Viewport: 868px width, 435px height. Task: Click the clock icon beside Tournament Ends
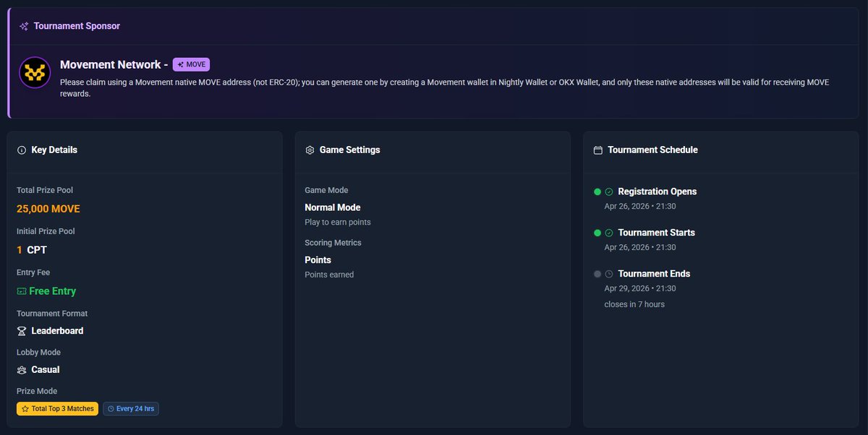pos(609,275)
